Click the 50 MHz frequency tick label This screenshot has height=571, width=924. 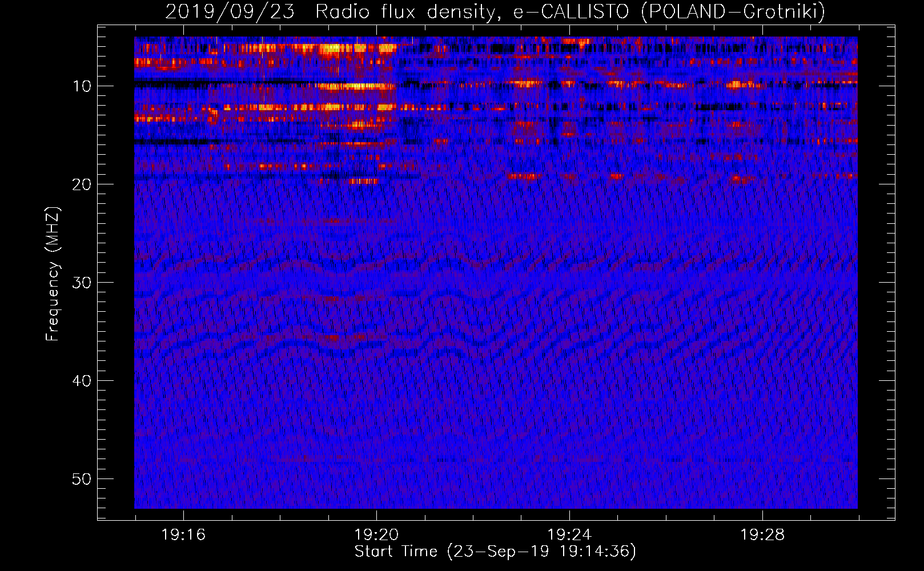82,479
